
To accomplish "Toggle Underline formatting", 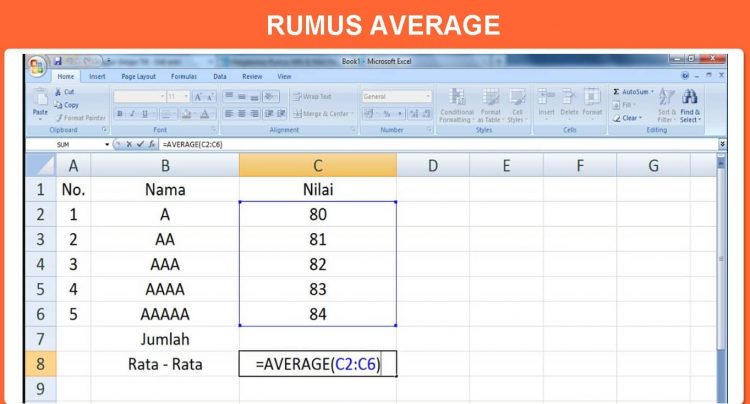I will (x=145, y=114).
